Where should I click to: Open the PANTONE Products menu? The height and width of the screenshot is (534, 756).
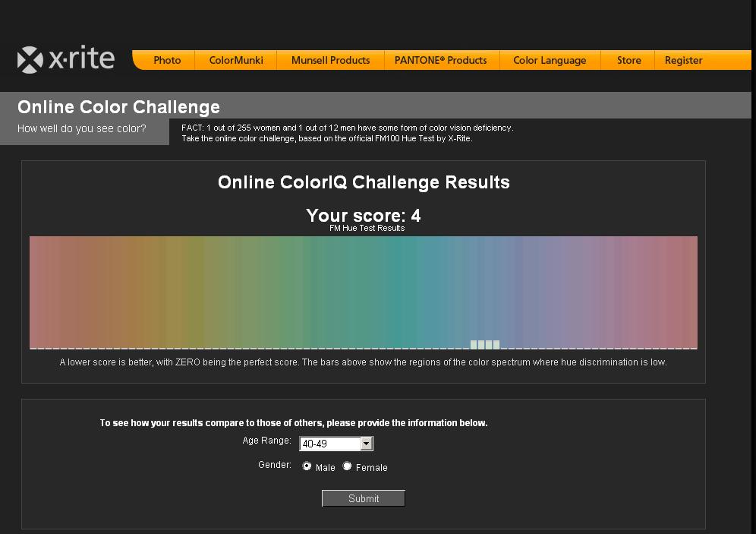coord(442,60)
